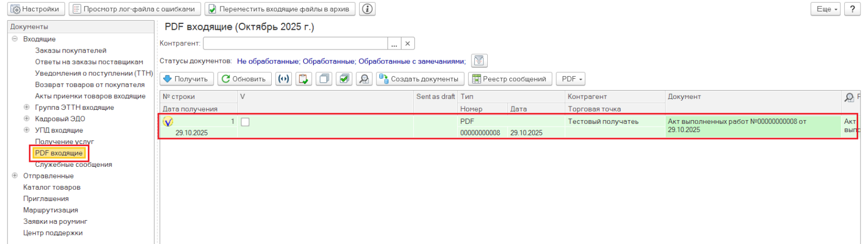Screen dimensions: 868x244
Task: Click the uncheck all rows icon
Action: pos(324,79)
